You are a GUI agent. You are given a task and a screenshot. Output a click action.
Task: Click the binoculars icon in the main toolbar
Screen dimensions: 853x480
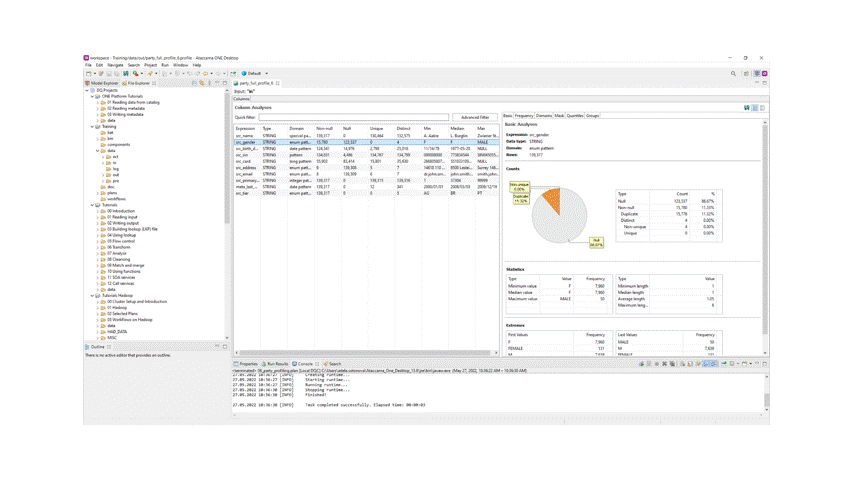point(126,73)
